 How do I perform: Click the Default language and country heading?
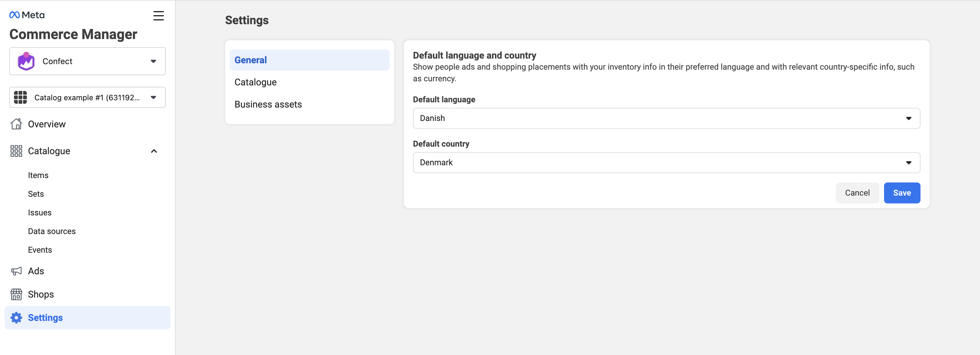click(475, 55)
